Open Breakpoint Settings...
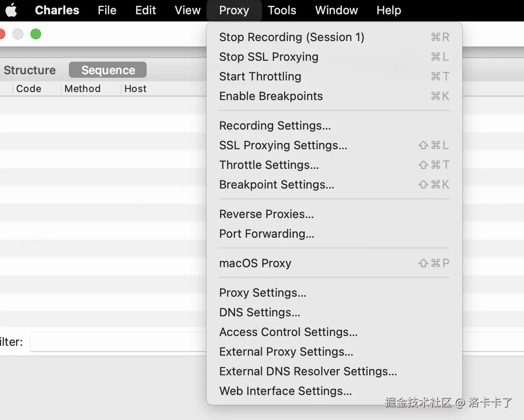Image resolution: width=524 pixels, height=420 pixels. (334, 185)
